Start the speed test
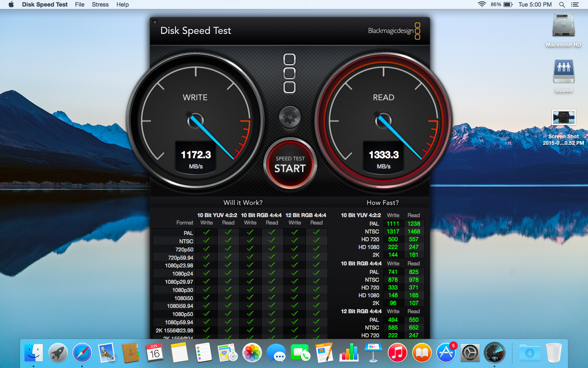588x368 pixels. pos(290,164)
